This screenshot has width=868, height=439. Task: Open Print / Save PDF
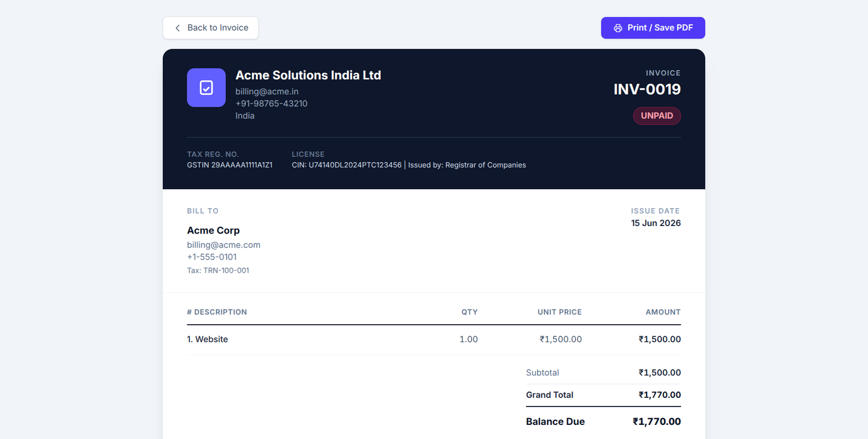click(653, 28)
